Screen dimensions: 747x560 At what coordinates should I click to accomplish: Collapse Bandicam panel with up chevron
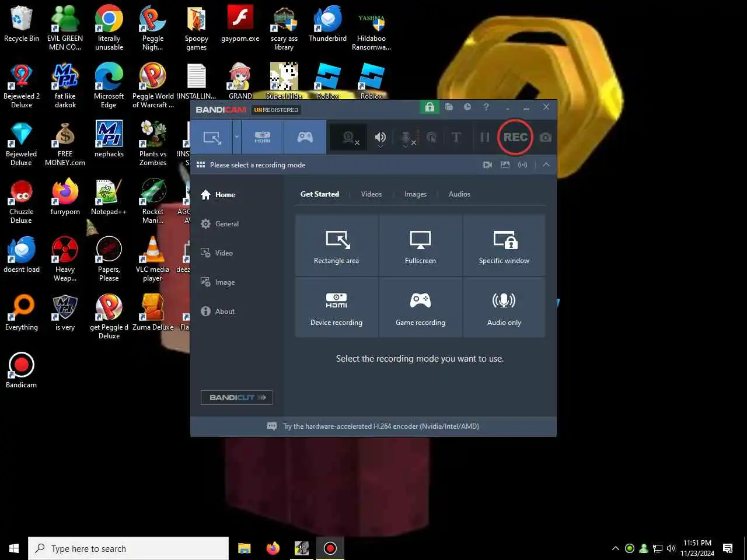546,165
